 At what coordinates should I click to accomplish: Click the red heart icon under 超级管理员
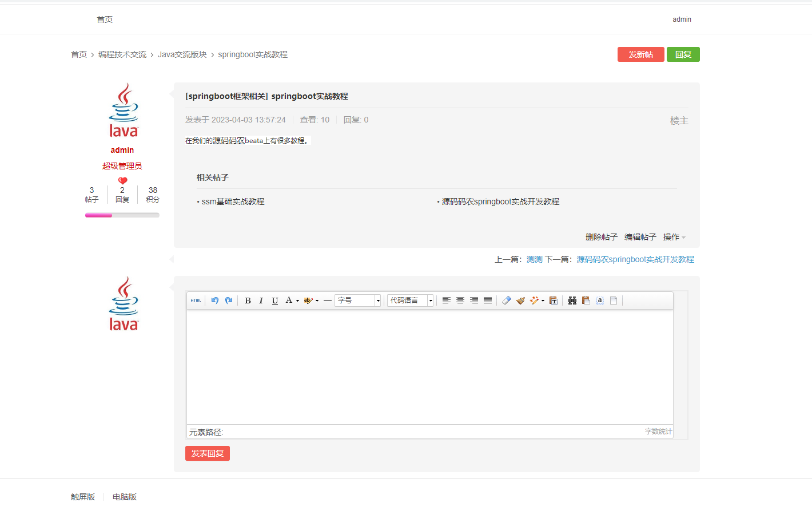[122, 180]
